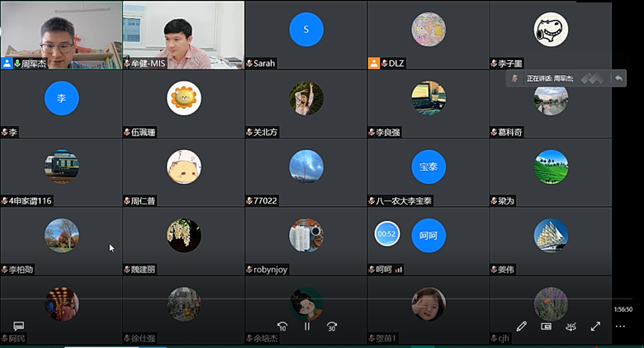Screen dimensions: 644x348
Task: Click the 360 video icon
Action: [571, 327]
